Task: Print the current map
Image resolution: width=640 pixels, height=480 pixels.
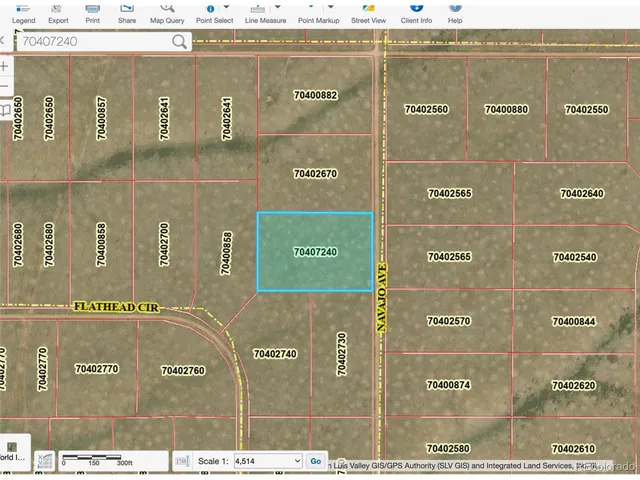Action: coord(93,15)
